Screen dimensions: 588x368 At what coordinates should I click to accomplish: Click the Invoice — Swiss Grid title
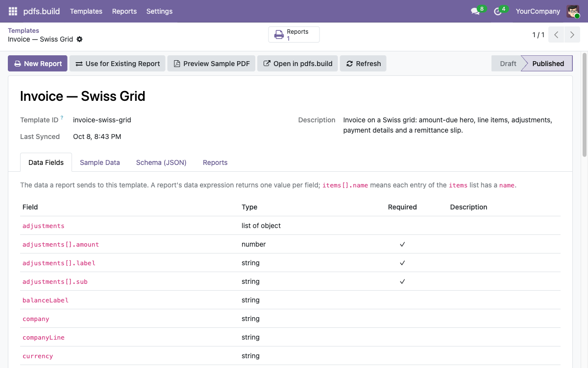[83, 96]
